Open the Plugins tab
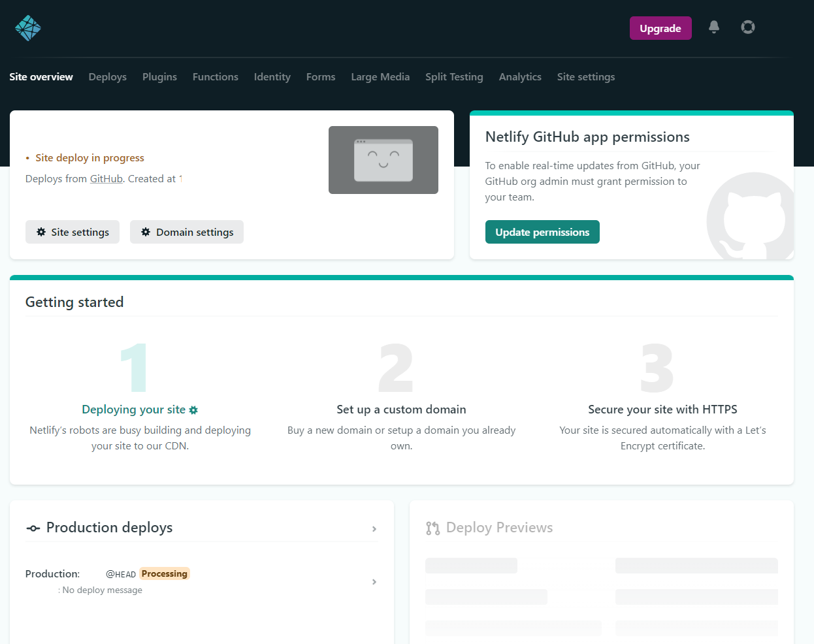The height and width of the screenshot is (644, 814). [159, 77]
